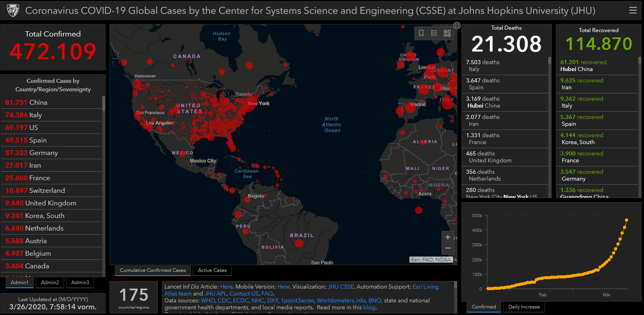Select the Cumulative Confirmed Cases tab
This screenshot has height=315, width=644.
[x=153, y=270]
